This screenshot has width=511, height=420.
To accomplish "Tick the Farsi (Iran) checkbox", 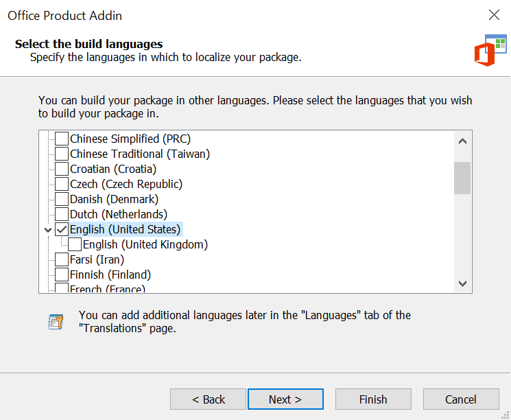I will click(x=62, y=259).
